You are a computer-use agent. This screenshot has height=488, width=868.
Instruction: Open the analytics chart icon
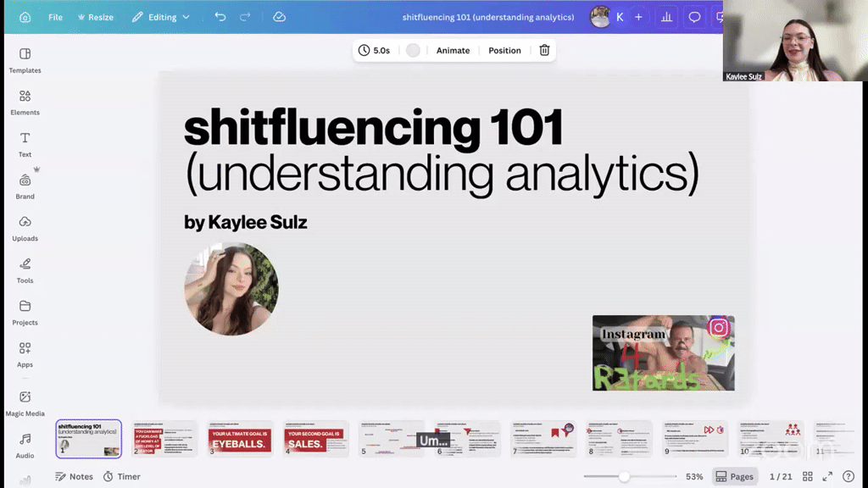(666, 17)
